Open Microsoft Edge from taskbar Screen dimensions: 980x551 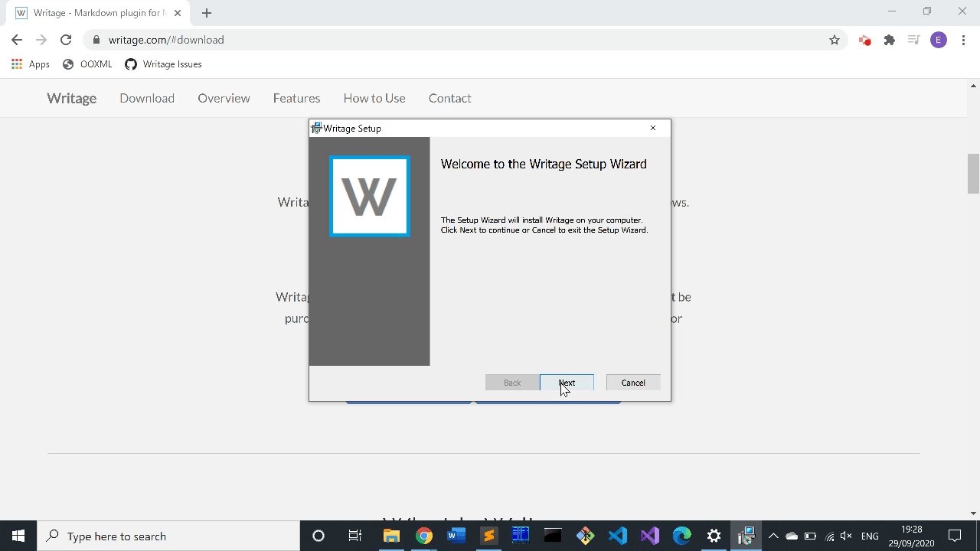point(682,536)
